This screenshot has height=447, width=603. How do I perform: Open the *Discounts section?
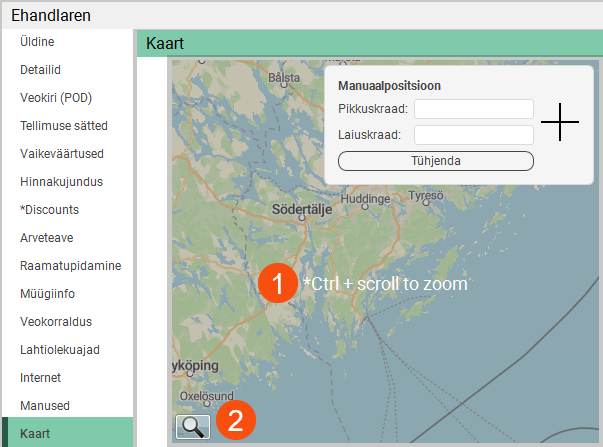click(49, 210)
